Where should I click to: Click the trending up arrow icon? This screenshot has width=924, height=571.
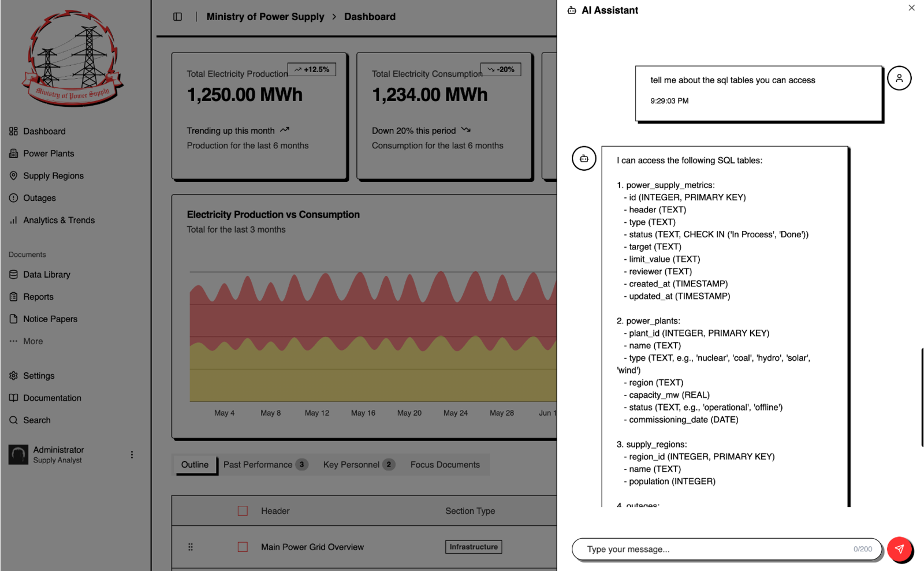(285, 130)
